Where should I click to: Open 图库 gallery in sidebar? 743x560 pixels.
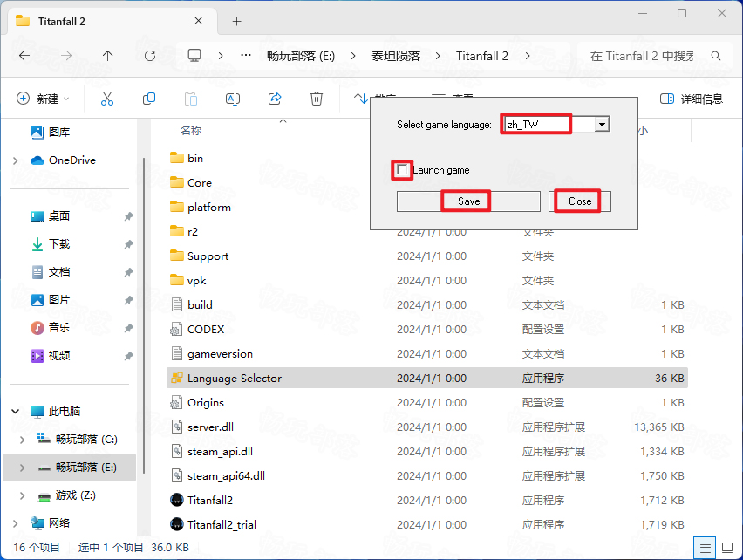click(x=50, y=133)
